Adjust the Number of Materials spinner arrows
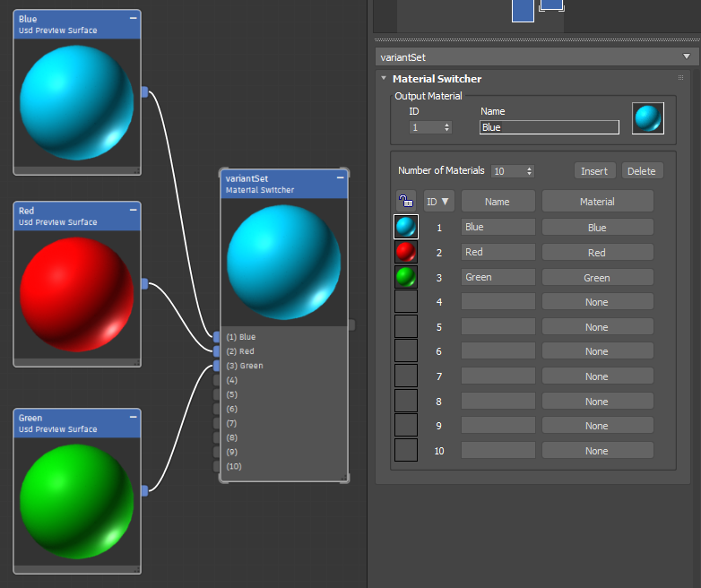 (529, 171)
